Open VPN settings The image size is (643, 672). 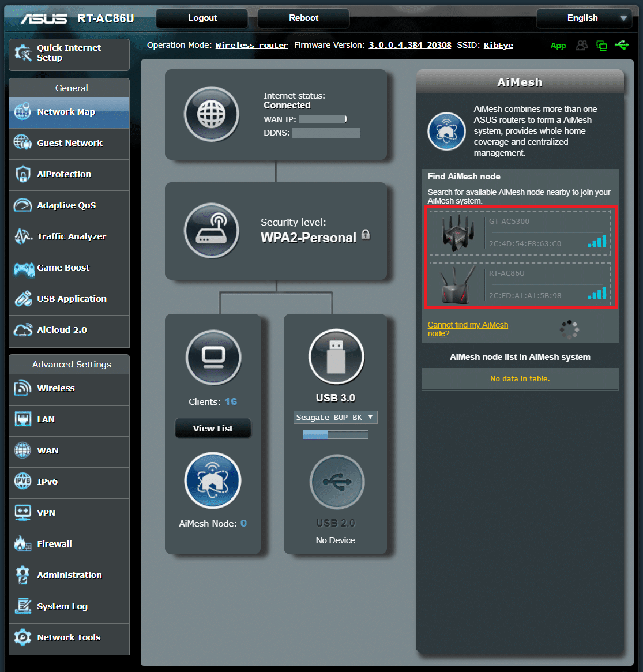69,513
